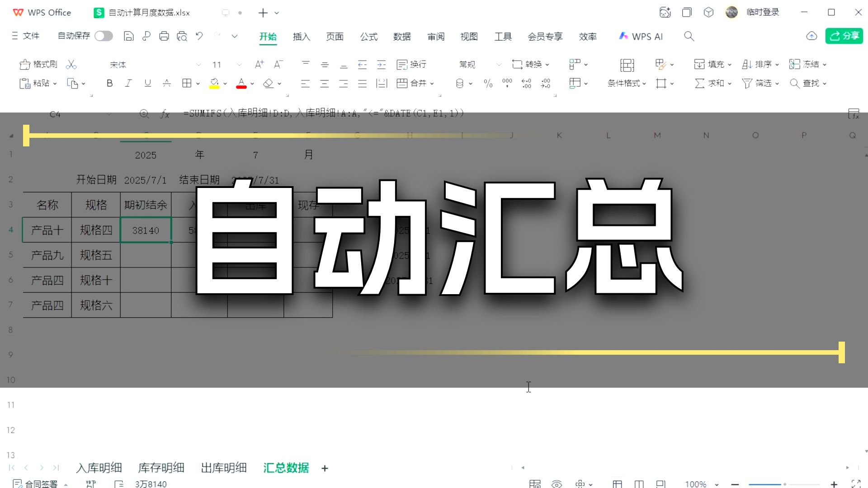The image size is (868, 488).
Task: Open the 文件 file menu
Action: tap(26, 36)
